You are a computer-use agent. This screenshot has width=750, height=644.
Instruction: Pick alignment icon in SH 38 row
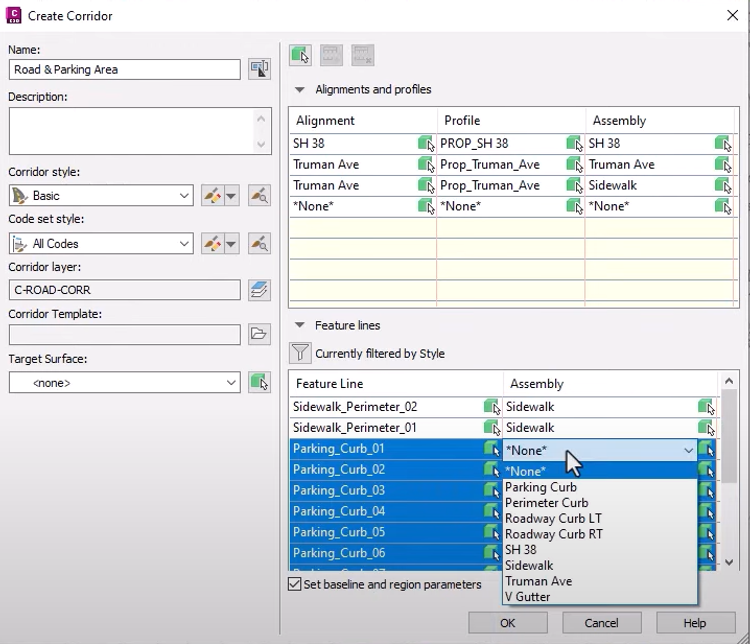click(426, 144)
